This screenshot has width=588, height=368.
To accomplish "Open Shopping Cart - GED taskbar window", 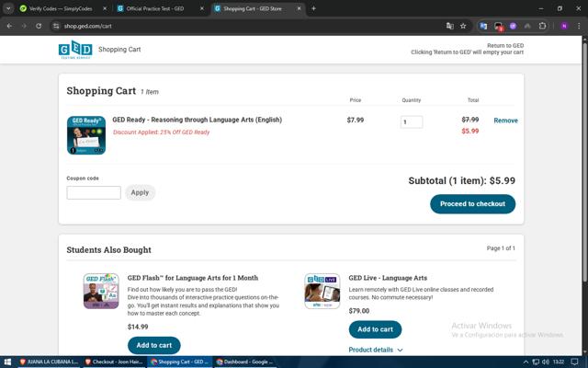I will (180, 362).
